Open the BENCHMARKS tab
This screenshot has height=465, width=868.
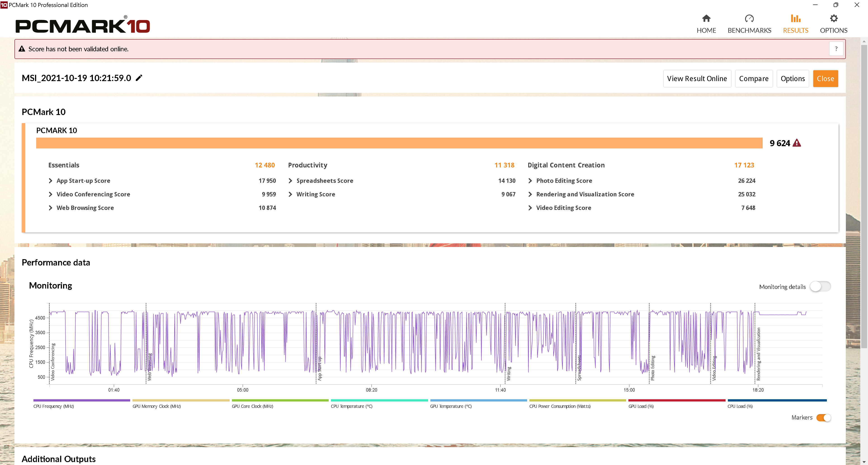click(749, 24)
